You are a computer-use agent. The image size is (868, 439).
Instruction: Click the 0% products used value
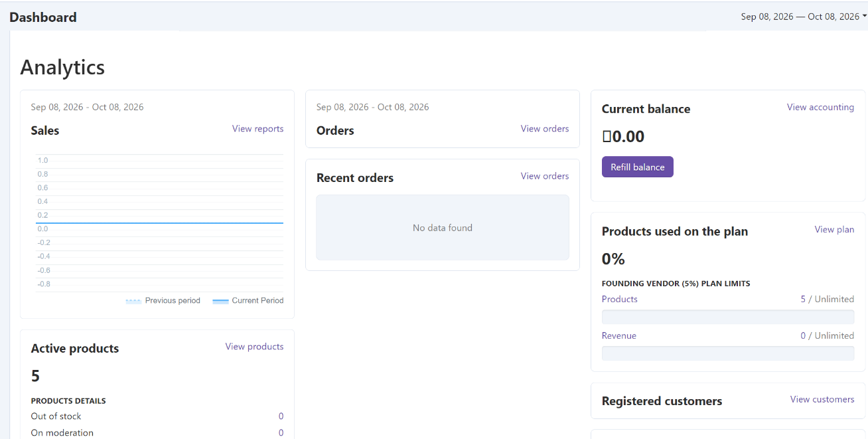coord(613,259)
